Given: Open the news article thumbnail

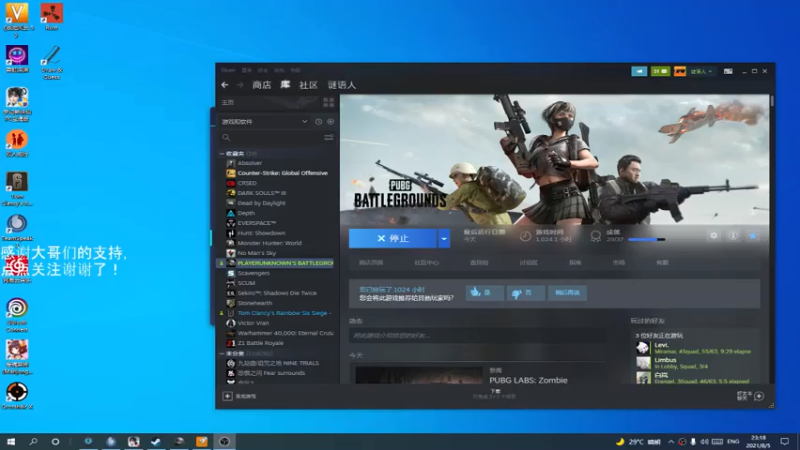Looking at the screenshot, I should point(419,376).
